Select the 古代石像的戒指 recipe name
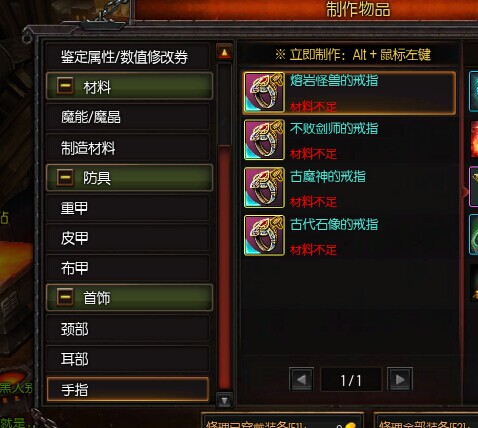The image size is (478, 428). (x=334, y=224)
